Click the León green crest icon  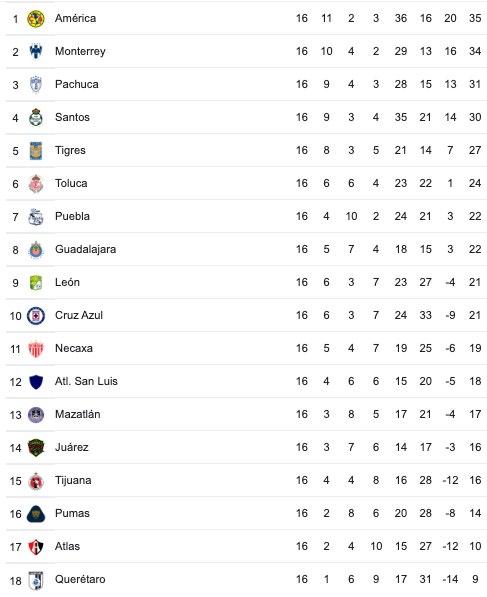[36, 283]
